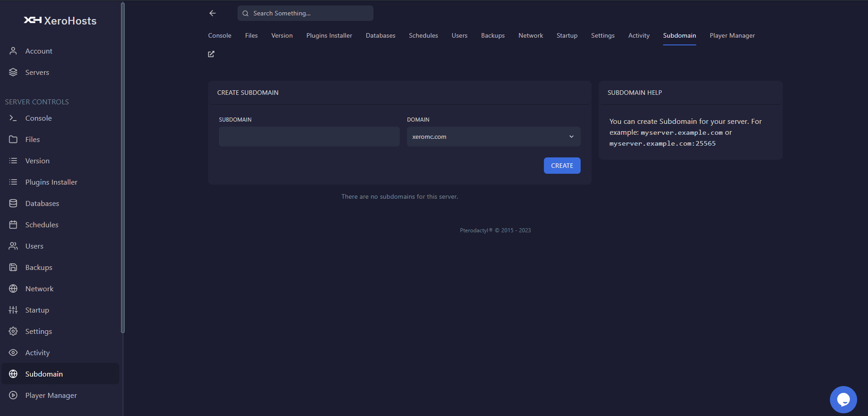Open the Activity tab at top
The height and width of the screenshot is (416, 868).
tap(639, 35)
